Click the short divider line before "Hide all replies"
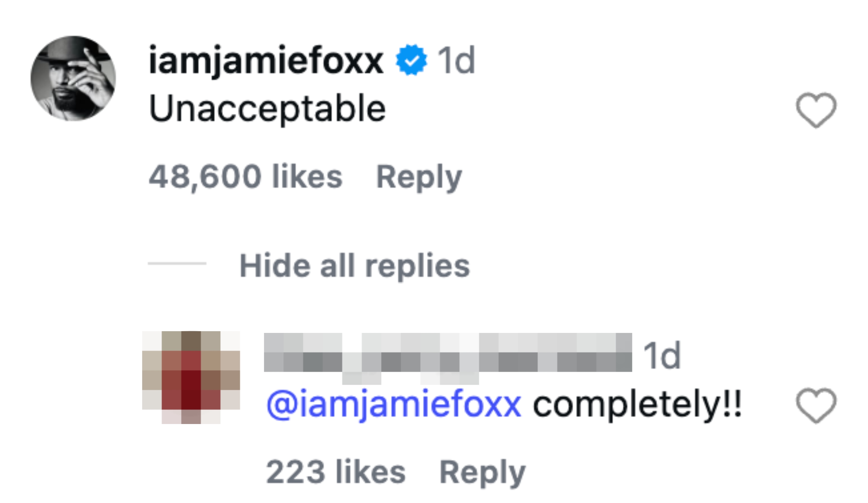The image size is (868, 503). (x=177, y=264)
